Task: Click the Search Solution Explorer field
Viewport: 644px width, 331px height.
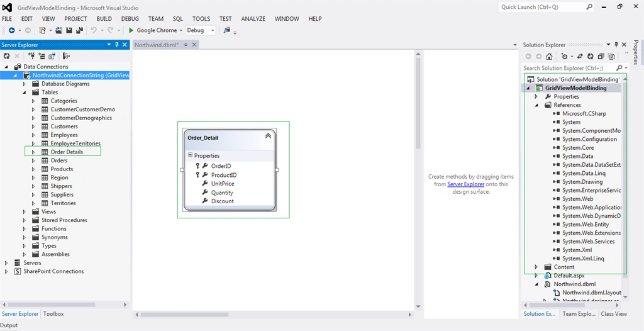Action: click(569, 68)
